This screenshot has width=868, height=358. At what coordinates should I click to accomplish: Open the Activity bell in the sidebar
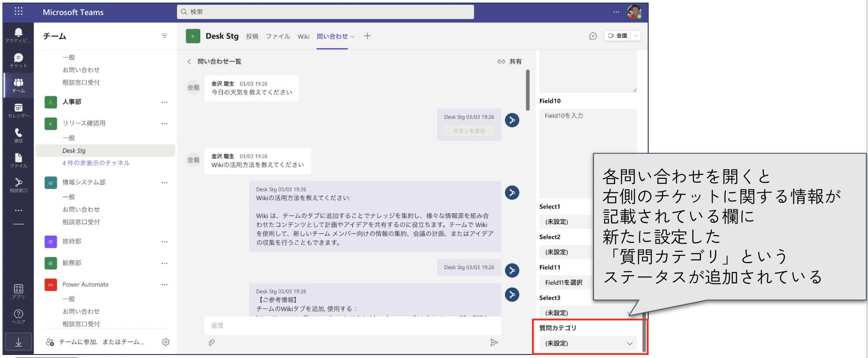pyautogui.click(x=18, y=35)
